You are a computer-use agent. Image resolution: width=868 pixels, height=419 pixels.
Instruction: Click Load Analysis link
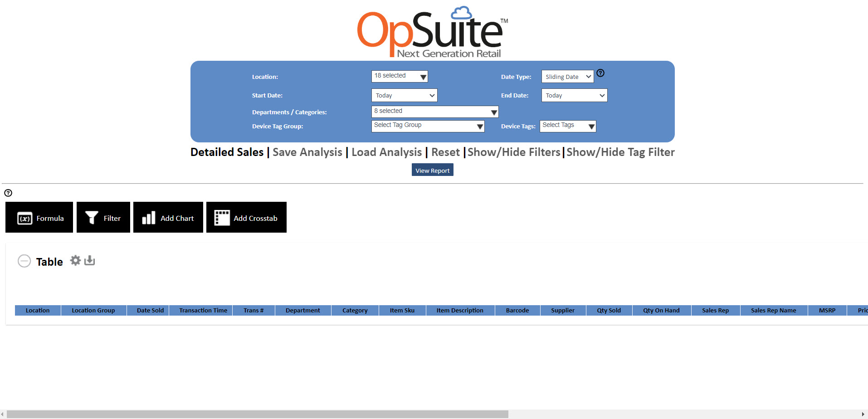coord(387,152)
